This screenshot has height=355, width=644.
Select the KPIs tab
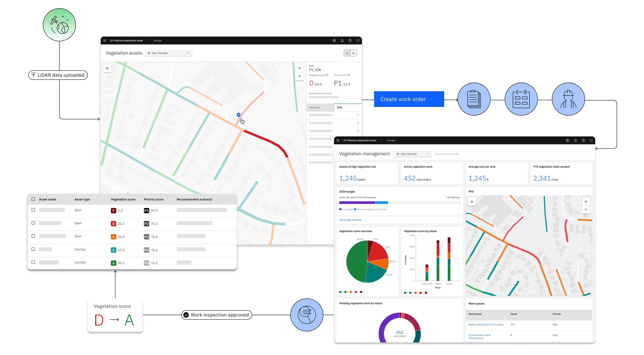pos(348,108)
